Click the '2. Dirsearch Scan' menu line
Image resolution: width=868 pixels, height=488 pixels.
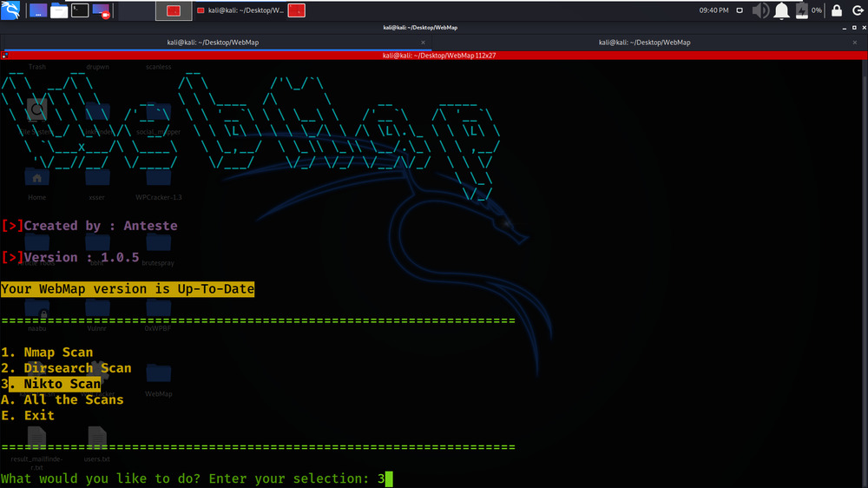point(67,368)
